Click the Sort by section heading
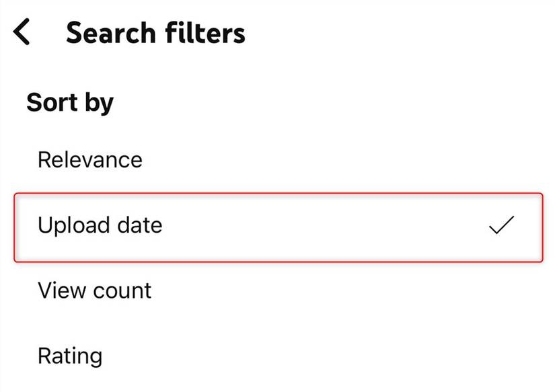The width and height of the screenshot is (555, 392). pyautogui.click(x=70, y=103)
